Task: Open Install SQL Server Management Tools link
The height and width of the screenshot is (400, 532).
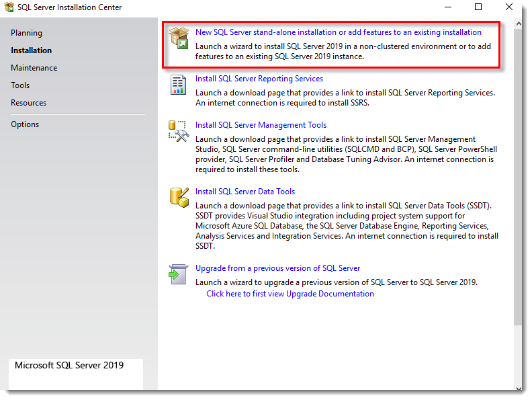Action: click(x=261, y=125)
